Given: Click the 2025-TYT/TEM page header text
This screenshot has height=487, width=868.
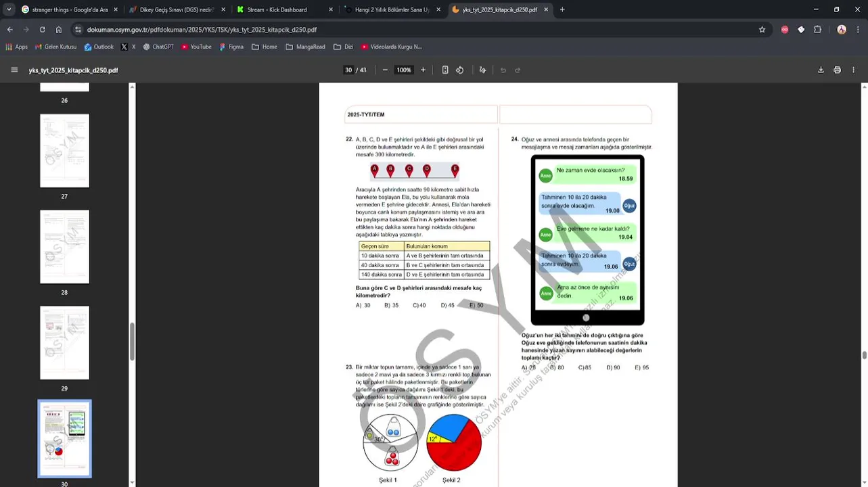Looking at the screenshot, I should (366, 115).
